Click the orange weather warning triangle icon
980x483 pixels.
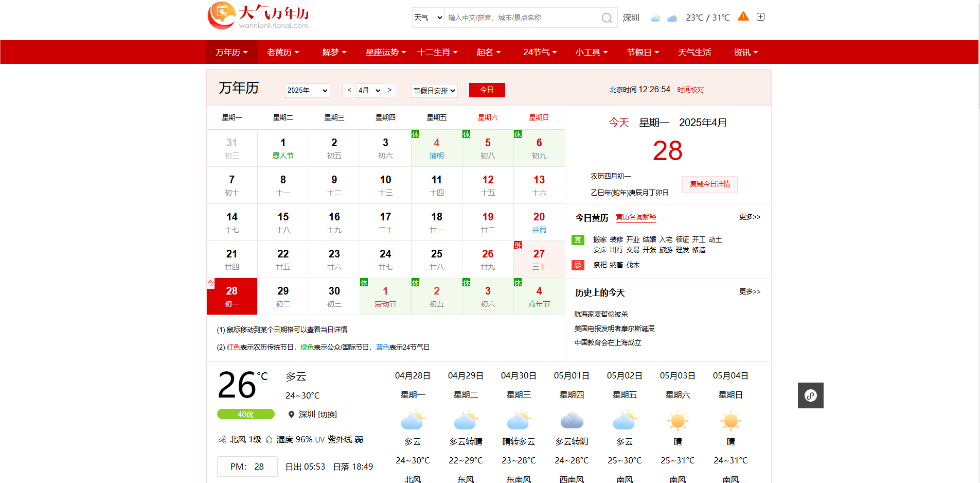743,16
